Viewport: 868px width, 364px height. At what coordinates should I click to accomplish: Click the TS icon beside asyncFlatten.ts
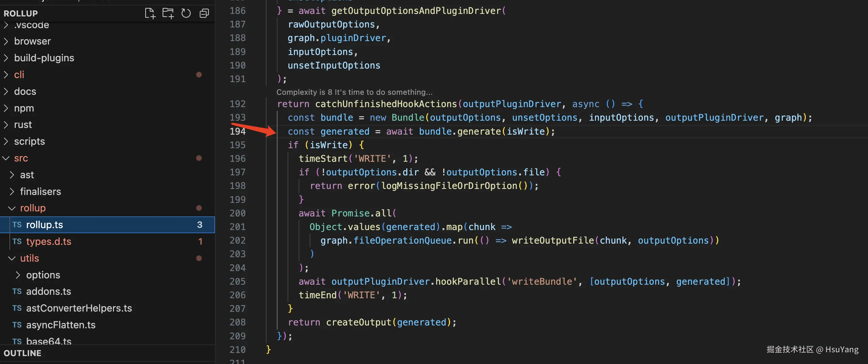point(17,325)
